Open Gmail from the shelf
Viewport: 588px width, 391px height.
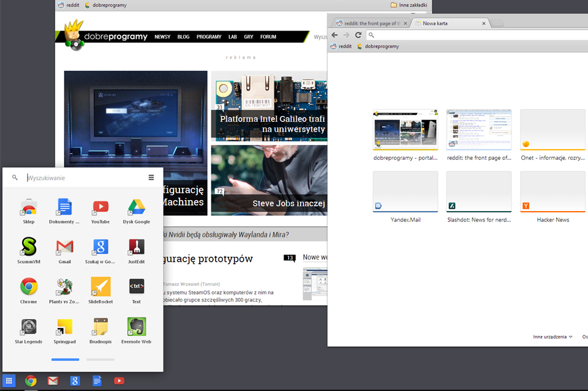pyautogui.click(x=53, y=381)
